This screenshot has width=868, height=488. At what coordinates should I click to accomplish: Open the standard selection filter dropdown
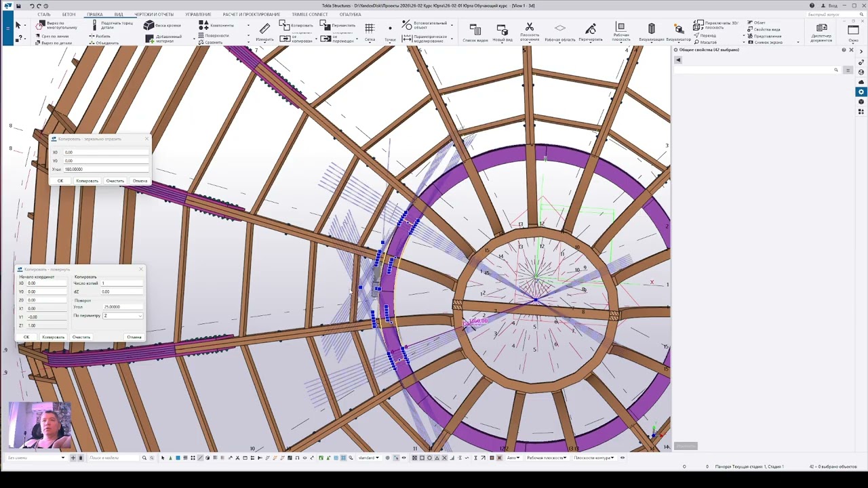tap(368, 457)
